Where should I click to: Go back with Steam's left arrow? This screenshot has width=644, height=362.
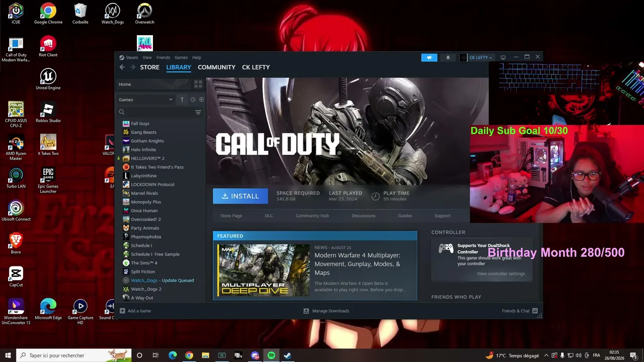[122, 67]
